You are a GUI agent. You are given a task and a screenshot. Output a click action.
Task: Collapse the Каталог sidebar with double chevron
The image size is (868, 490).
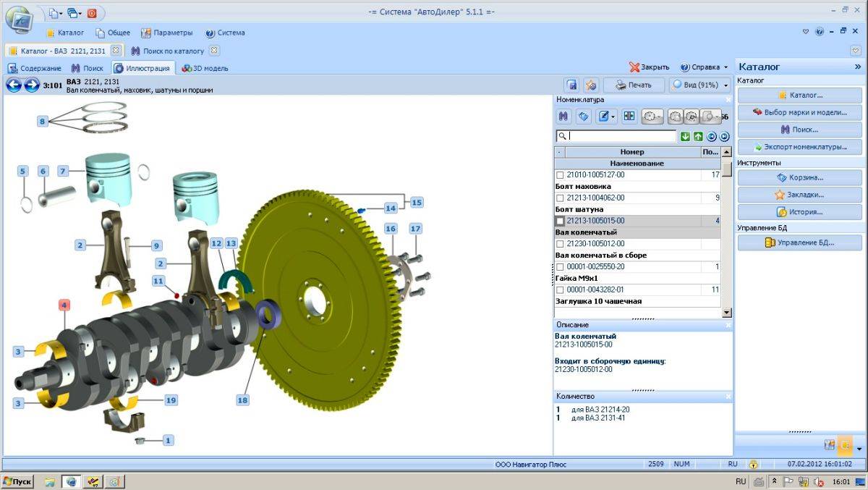[x=858, y=67]
